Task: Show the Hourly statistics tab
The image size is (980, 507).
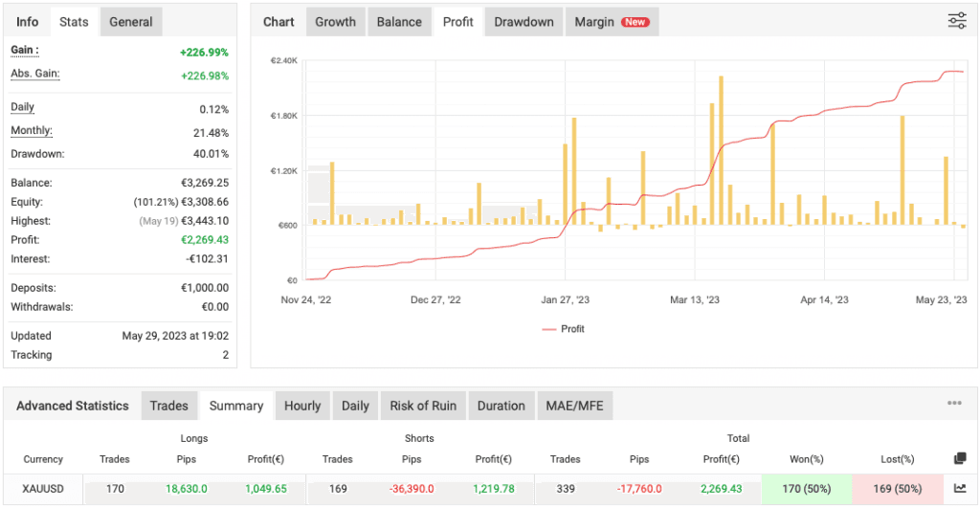Action: [x=302, y=406]
